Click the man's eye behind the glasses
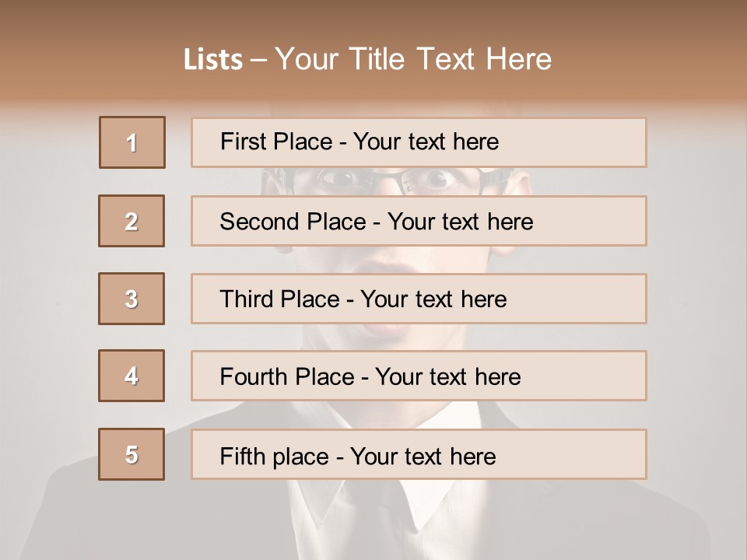 point(342,180)
